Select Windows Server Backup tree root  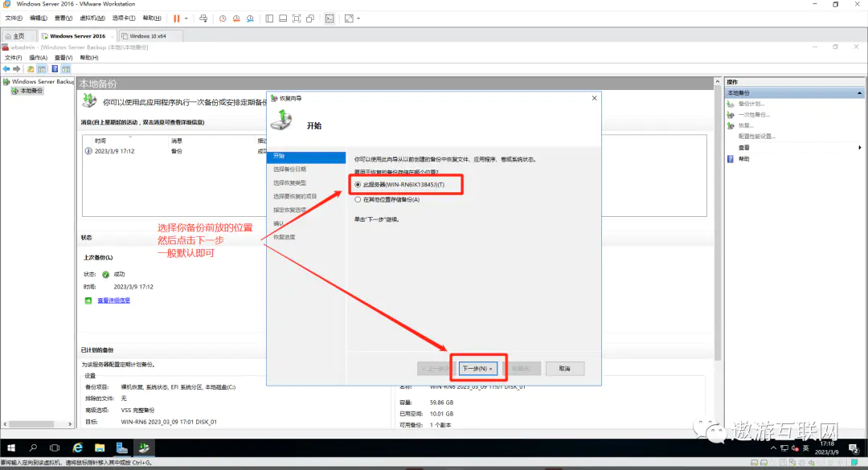(x=39, y=81)
